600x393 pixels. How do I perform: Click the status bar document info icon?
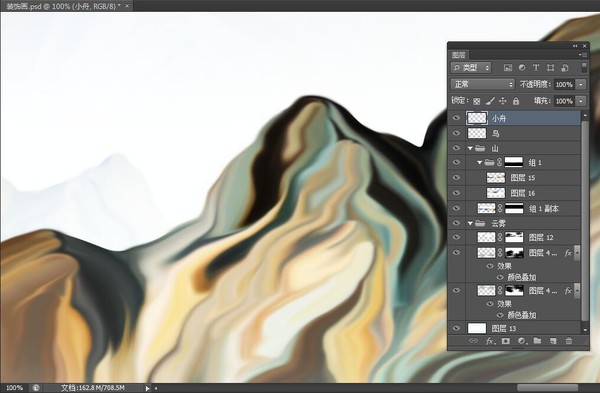tap(36, 388)
